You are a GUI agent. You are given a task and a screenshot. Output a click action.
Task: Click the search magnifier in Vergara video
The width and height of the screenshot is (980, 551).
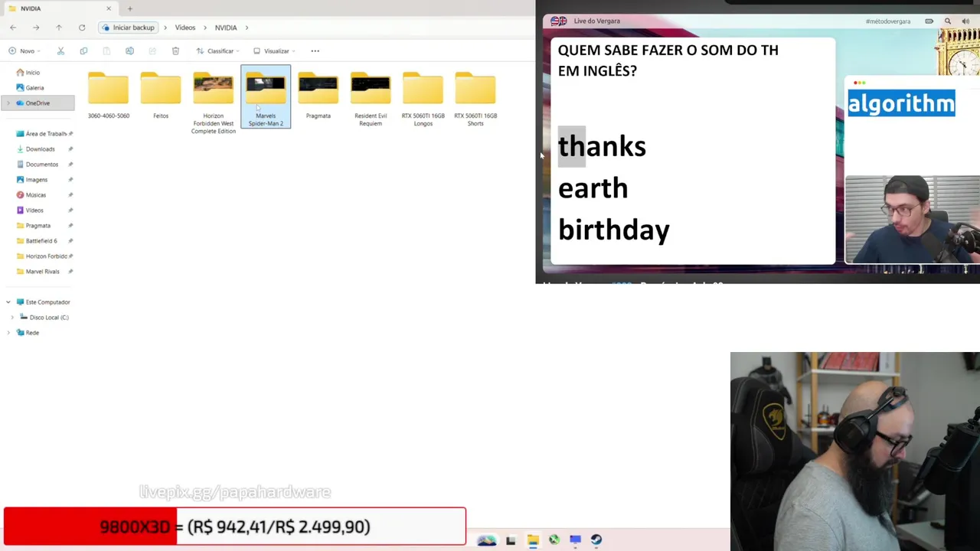click(948, 21)
